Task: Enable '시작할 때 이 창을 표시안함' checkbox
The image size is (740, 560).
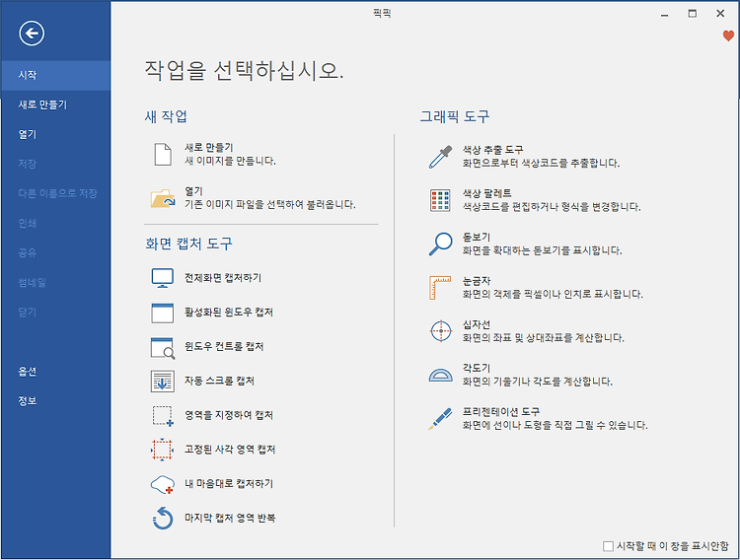Action: click(x=609, y=546)
